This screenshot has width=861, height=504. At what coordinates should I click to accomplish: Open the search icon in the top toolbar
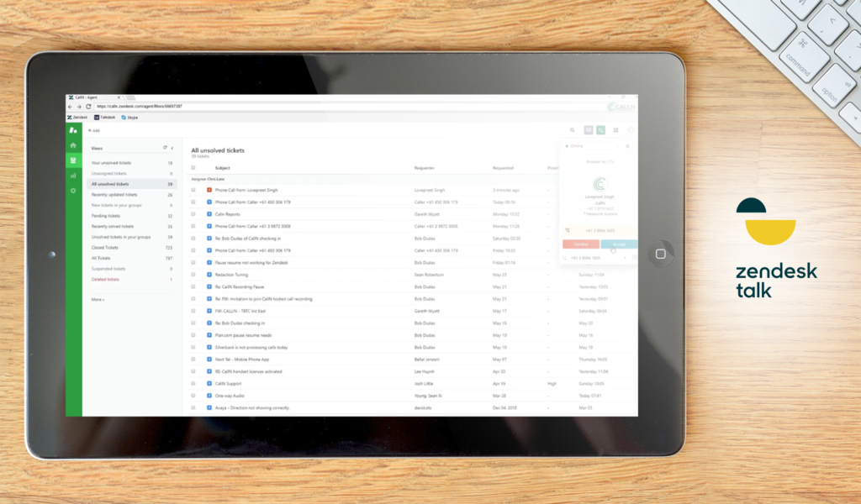tap(573, 130)
